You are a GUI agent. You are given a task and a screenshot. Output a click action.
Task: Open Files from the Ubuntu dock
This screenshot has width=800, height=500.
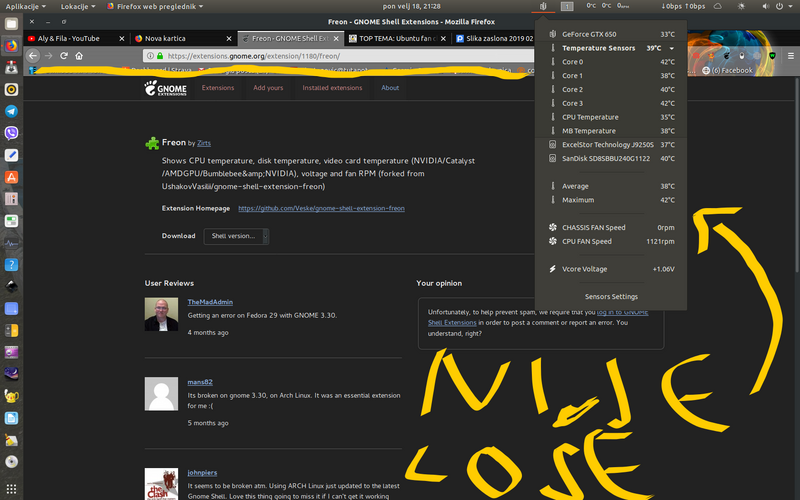coord(11,24)
